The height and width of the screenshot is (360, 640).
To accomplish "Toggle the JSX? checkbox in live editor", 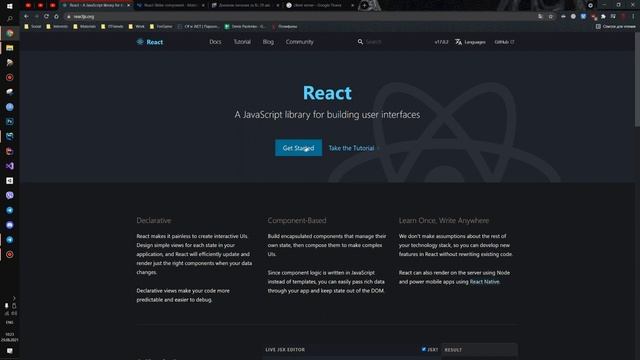I will [424, 349].
